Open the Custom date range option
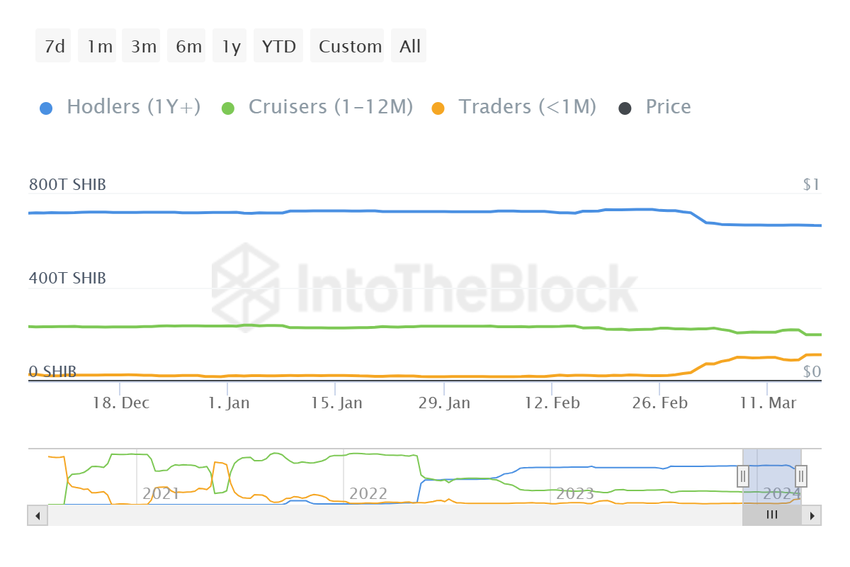 [x=350, y=46]
